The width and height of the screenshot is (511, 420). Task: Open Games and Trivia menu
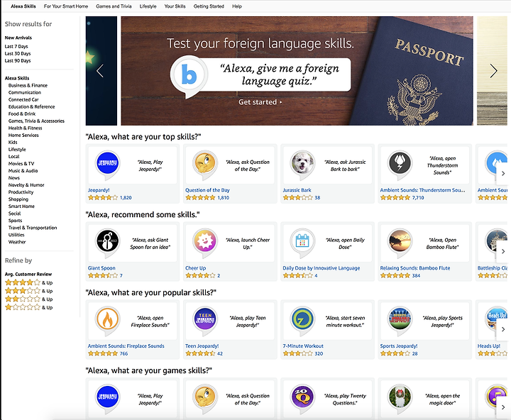(114, 6)
